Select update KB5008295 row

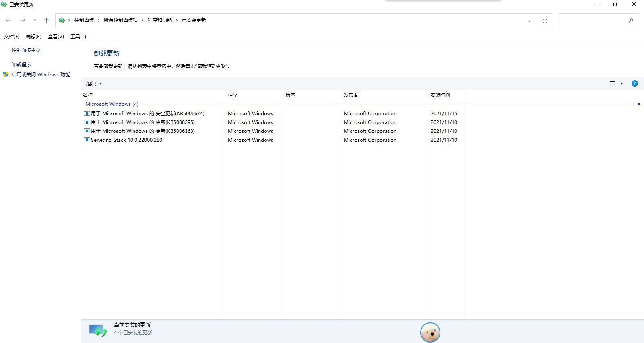(x=274, y=122)
